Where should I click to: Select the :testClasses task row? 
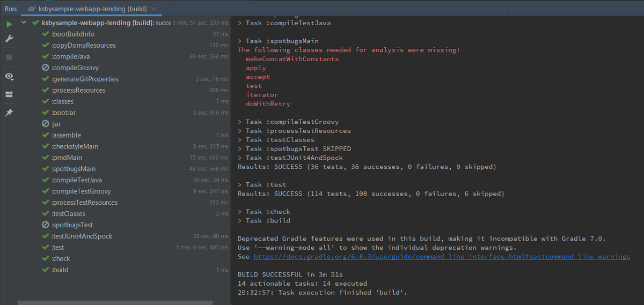click(125, 214)
